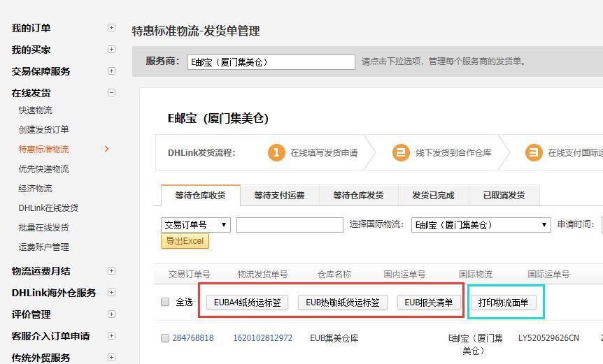Click the EUB报关清单 button

pos(429,303)
